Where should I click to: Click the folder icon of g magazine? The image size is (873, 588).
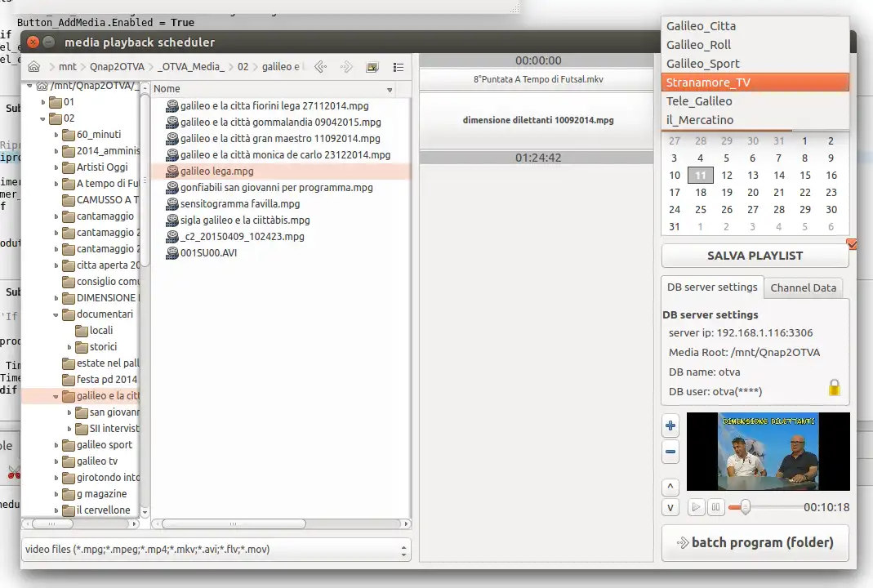coord(69,494)
